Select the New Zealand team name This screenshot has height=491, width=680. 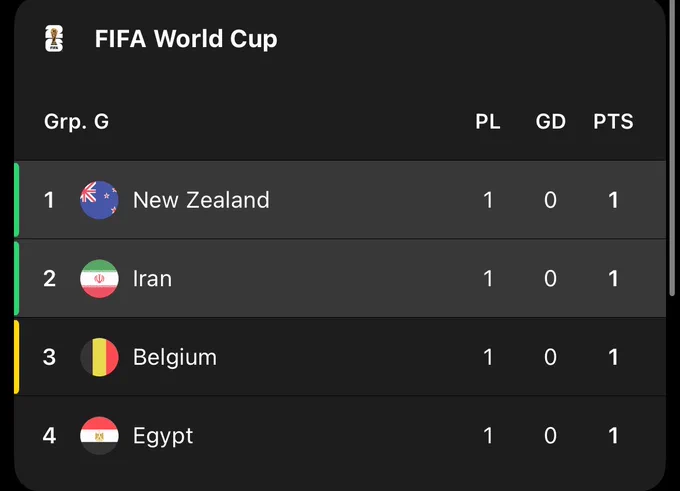point(201,200)
